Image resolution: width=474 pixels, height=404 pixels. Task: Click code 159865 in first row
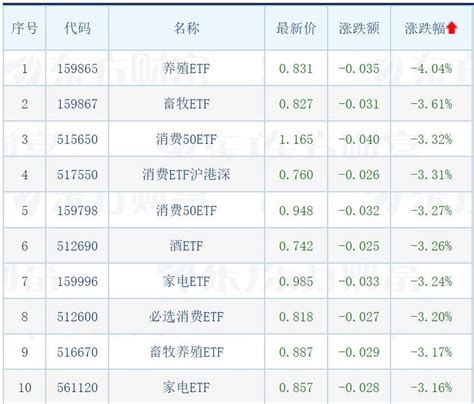click(77, 69)
